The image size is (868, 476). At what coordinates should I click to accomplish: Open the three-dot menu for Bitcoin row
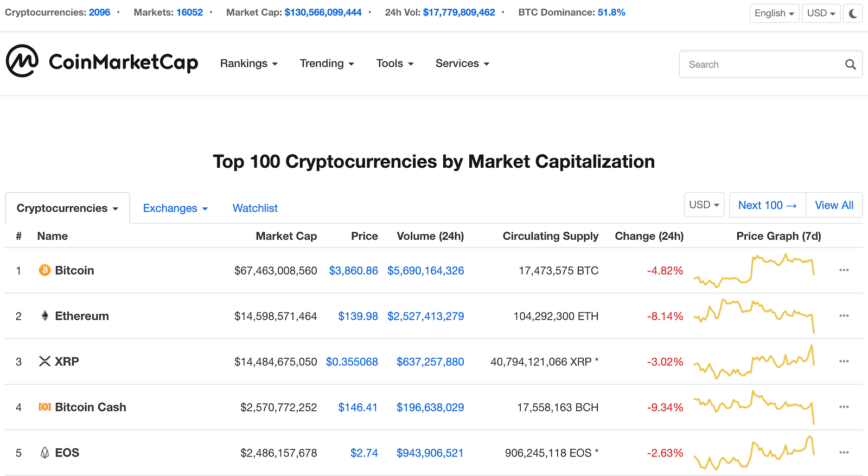pos(844,270)
